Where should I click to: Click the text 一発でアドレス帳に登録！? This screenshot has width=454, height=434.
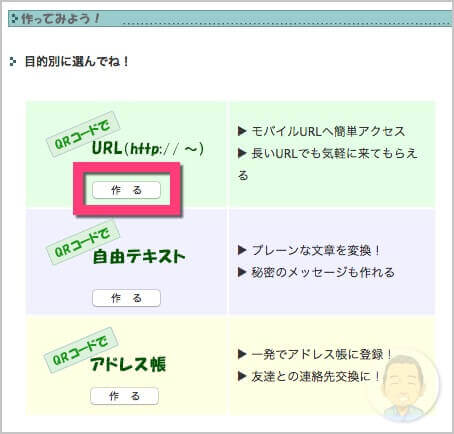point(322,354)
